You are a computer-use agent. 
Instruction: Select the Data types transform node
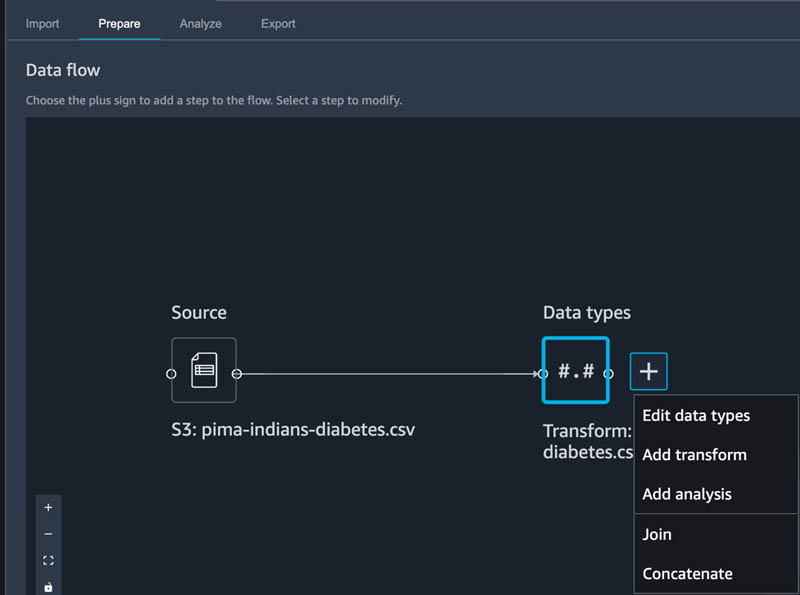pos(576,370)
